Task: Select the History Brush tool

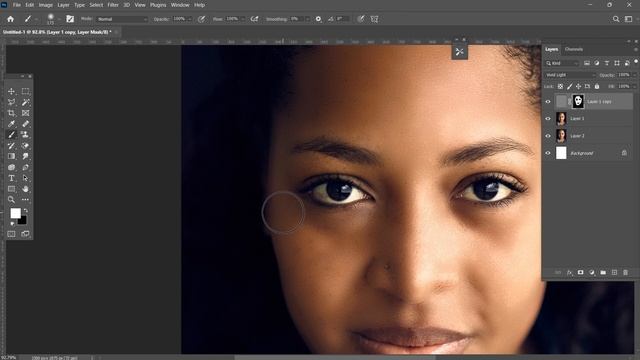Action: pyautogui.click(x=11, y=146)
